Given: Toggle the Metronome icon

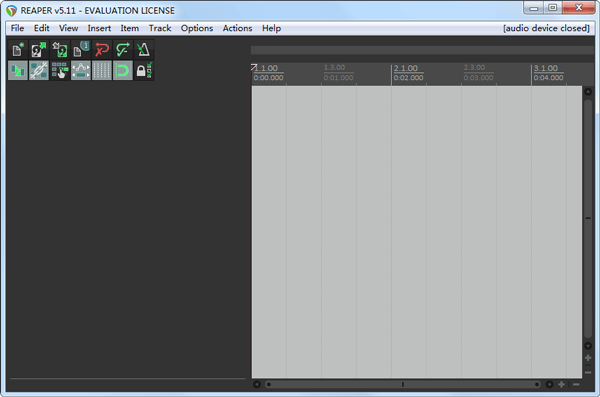Looking at the screenshot, I should 144,50.
